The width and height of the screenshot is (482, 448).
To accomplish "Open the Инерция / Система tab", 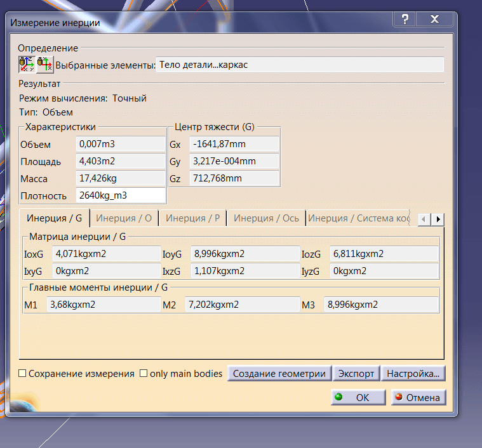I will click(x=358, y=218).
